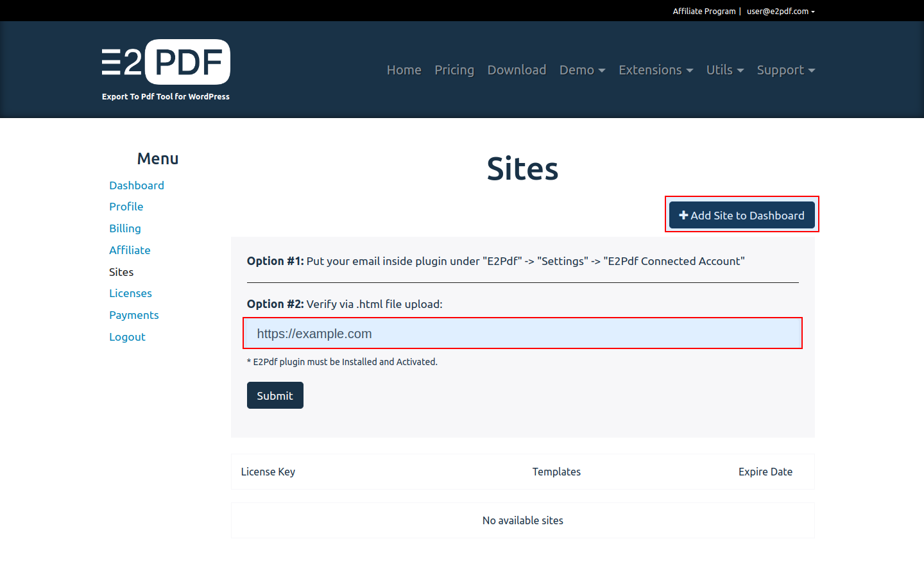Click the E2PDF logo
This screenshot has height=573, width=924.
pos(166,63)
